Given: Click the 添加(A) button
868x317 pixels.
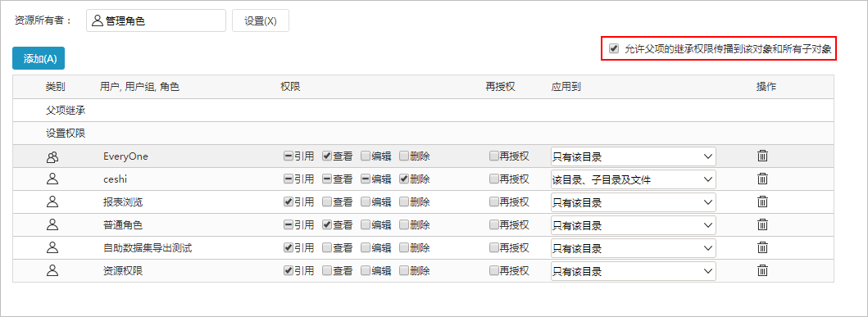Looking at the screenshot, I should click(x=39, y=58).
